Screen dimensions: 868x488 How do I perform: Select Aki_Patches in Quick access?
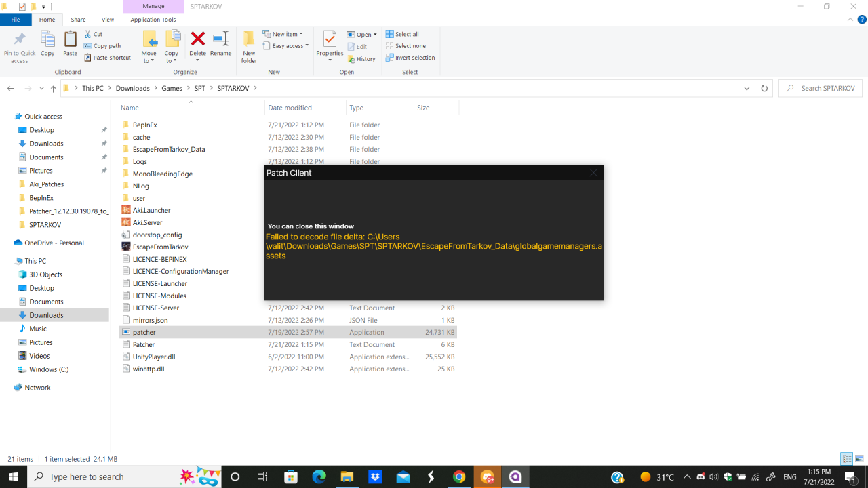[x=46, y=184]
